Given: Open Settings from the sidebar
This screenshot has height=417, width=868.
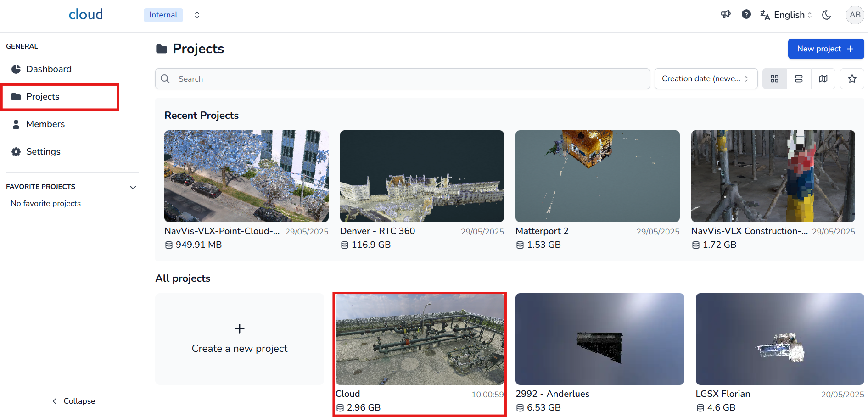Looking at the screenshot, I should [43, 151].
